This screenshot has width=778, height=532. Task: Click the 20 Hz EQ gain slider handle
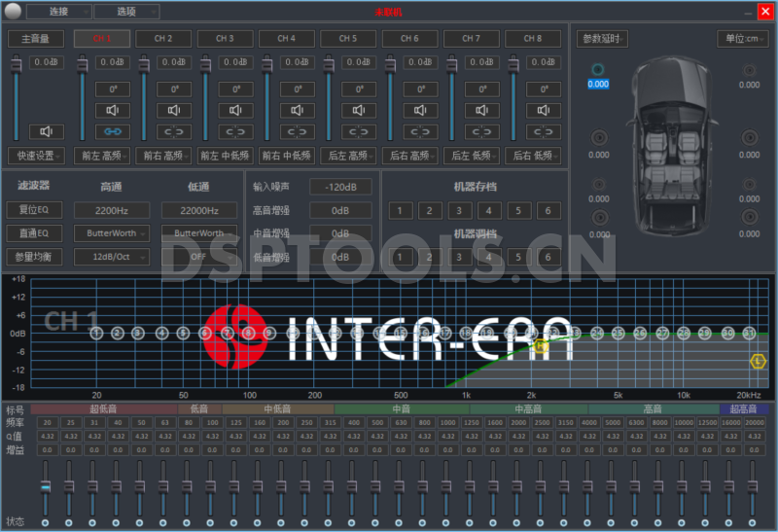pos(45,487)
